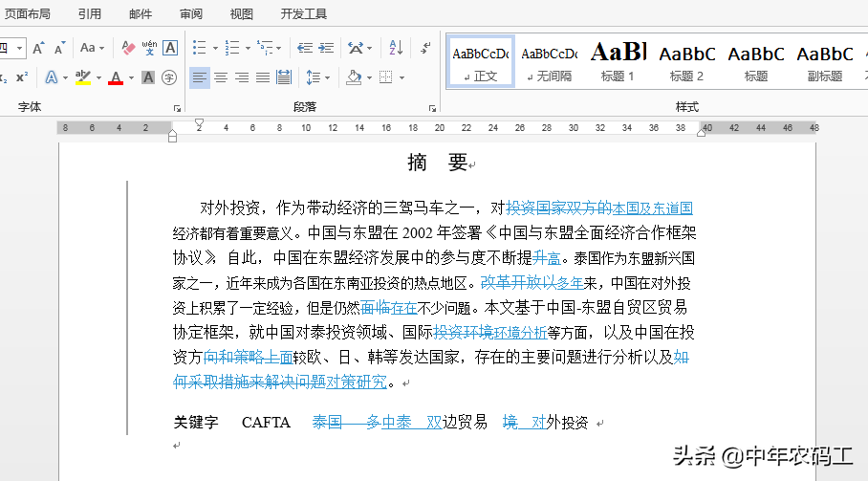868x481 pixels.
Task: Apply the 正文 style
Action: coord(481,61)
